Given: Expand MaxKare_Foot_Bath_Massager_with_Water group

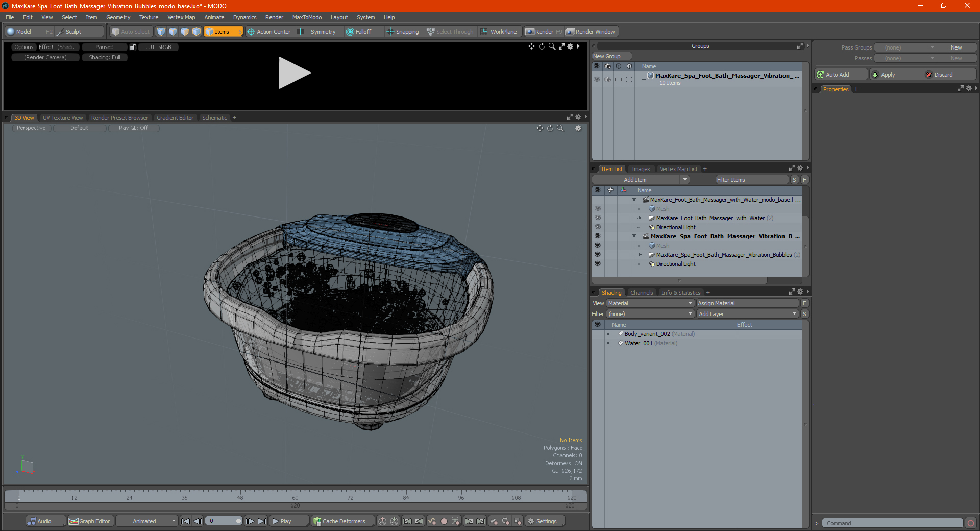Looking at the screenshot, I should point(640,218).
